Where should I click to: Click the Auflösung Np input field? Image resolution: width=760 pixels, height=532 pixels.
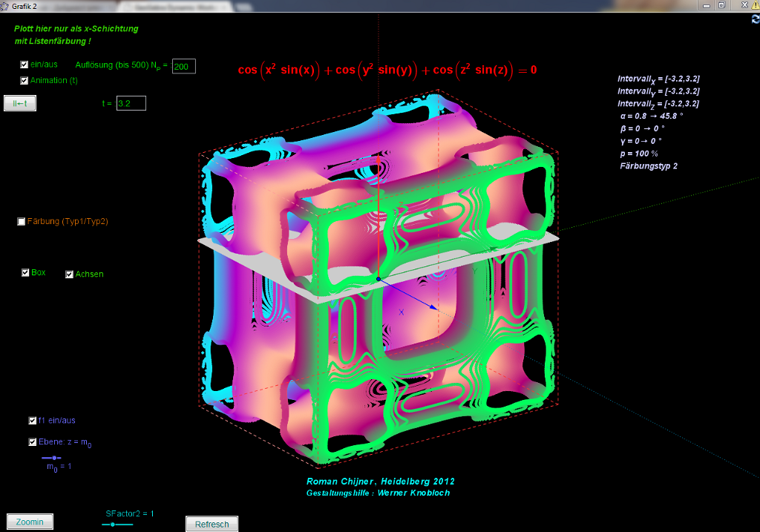pos(183,67)
